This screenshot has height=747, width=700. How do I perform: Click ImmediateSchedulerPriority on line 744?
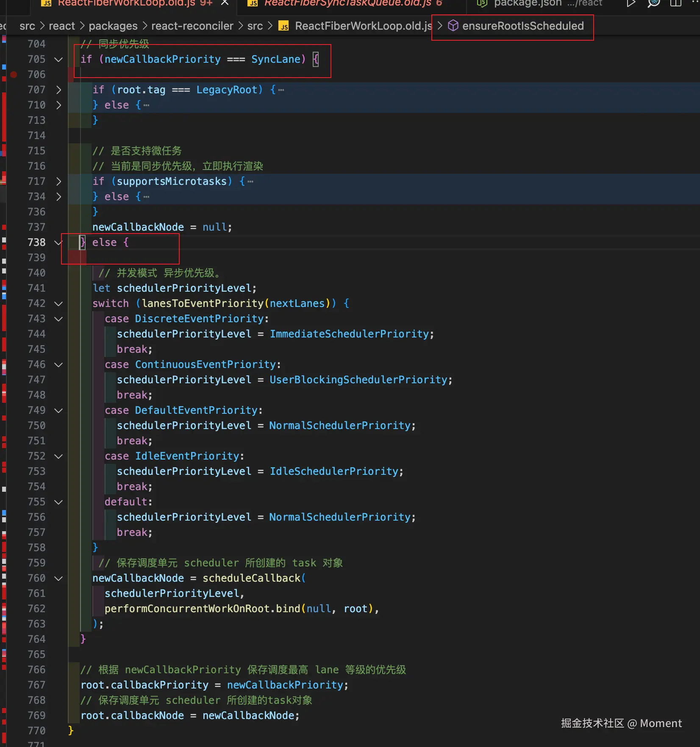coord(349,334)
